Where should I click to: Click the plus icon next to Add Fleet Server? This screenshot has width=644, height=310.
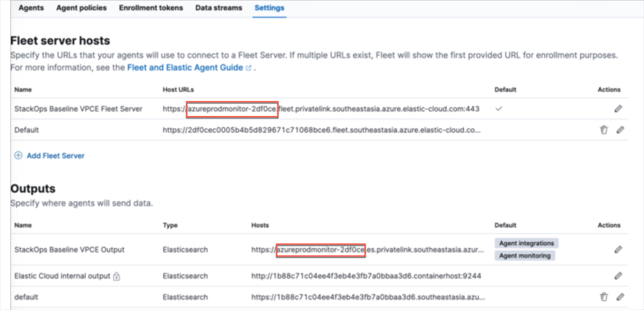[18, 155]
